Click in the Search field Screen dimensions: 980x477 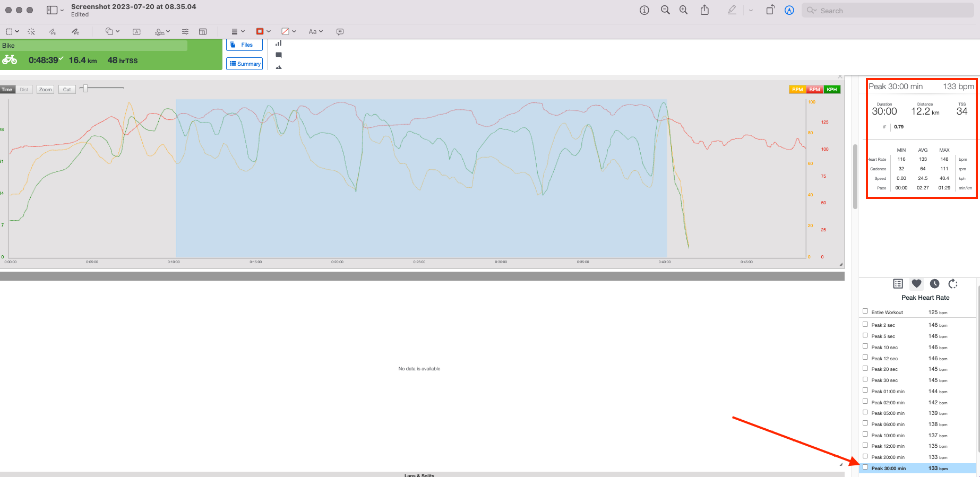888,11
